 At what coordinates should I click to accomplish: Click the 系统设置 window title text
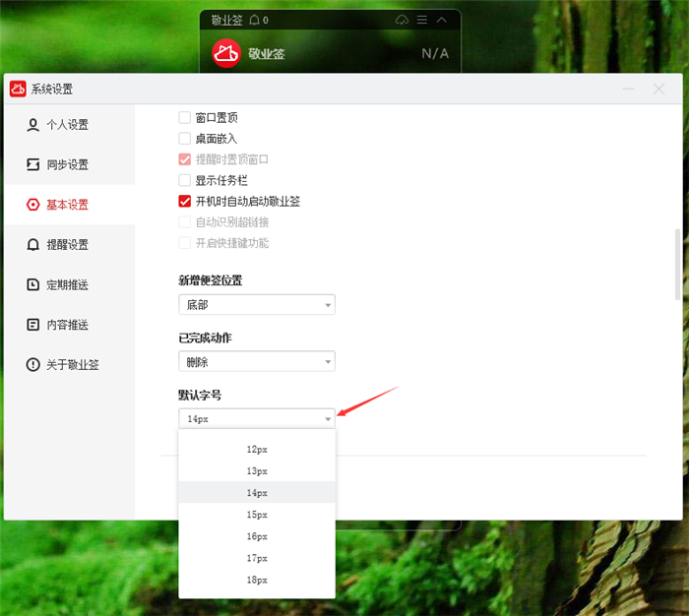click(x=52, y=90)
